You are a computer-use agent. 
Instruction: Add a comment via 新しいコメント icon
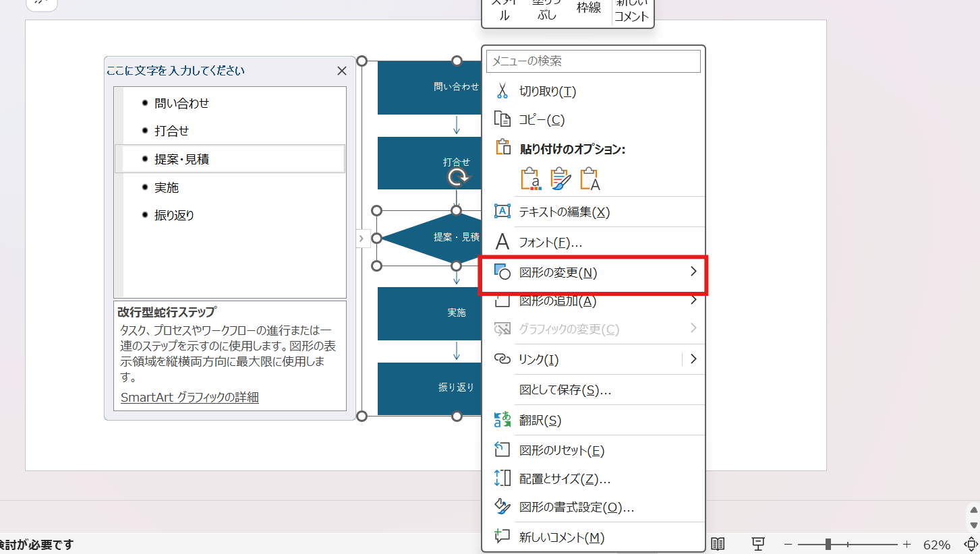click(x=631, y=9)
